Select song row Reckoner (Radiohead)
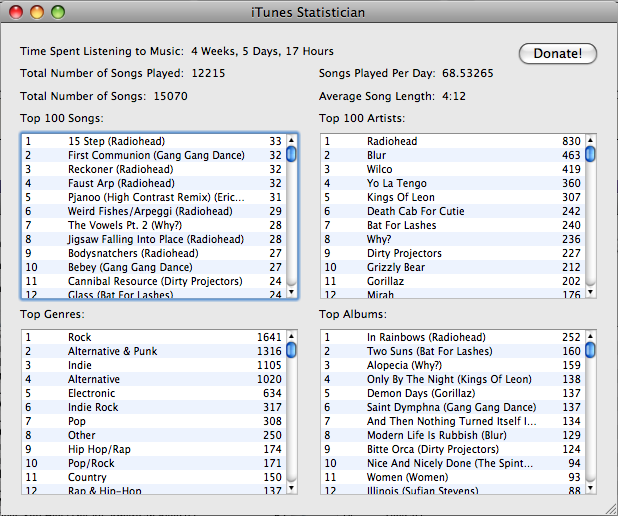 tap(154, 169)
